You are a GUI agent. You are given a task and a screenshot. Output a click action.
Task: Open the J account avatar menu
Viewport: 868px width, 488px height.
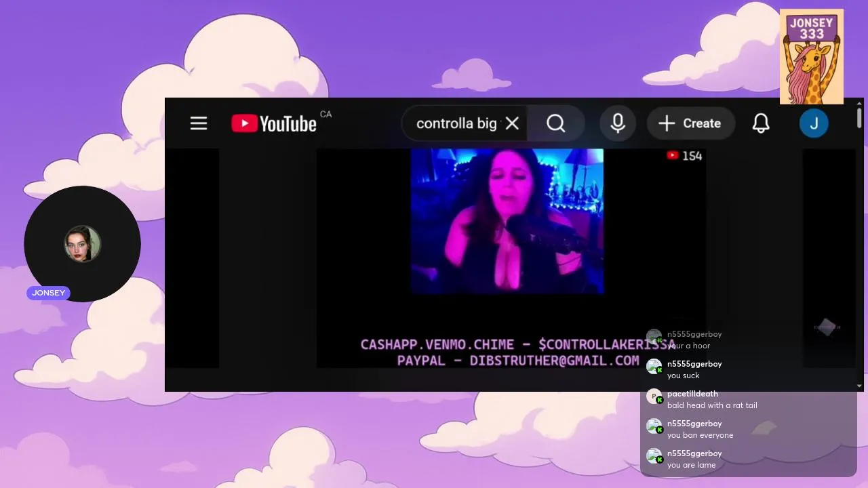(x=814, y=123)
